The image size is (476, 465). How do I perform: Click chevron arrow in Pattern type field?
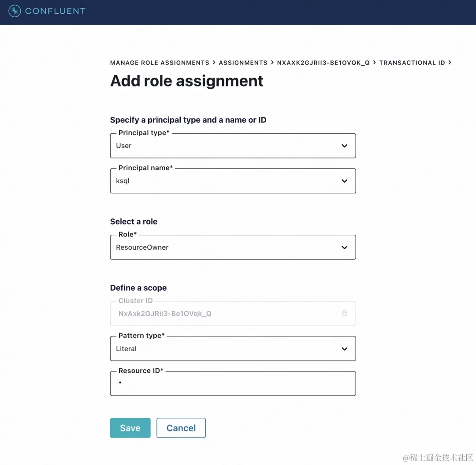pyautogui.click(x=345, y=349)
